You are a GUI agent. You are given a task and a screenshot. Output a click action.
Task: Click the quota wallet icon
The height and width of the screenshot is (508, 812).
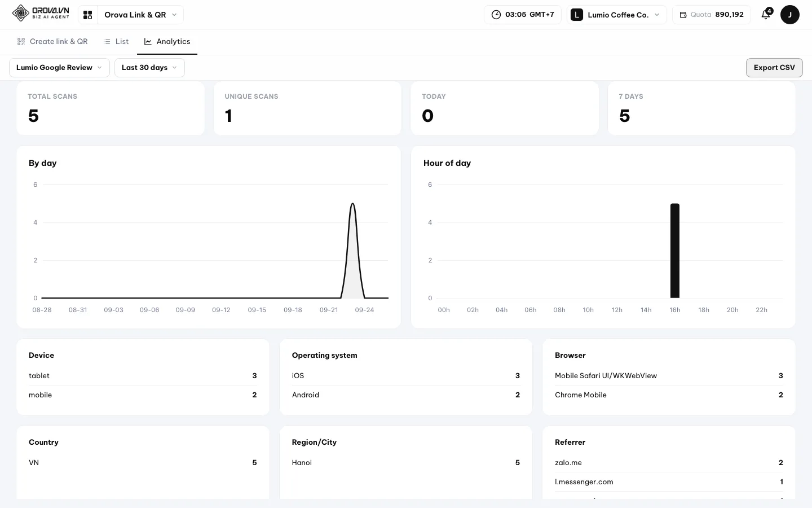tap(683, 15)
